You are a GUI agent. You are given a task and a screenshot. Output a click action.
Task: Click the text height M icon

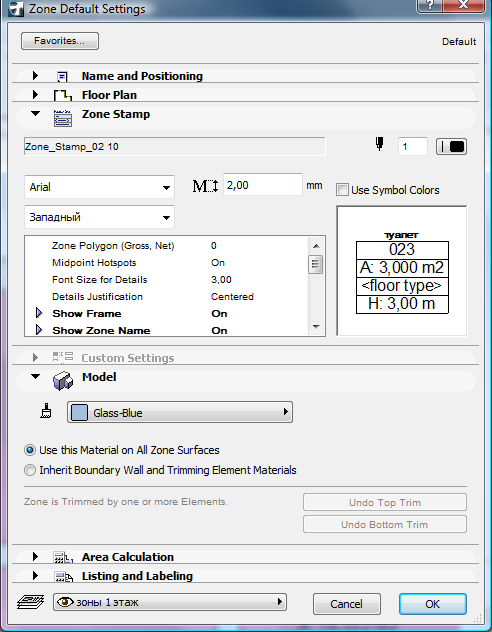click(x=205, y=186)
